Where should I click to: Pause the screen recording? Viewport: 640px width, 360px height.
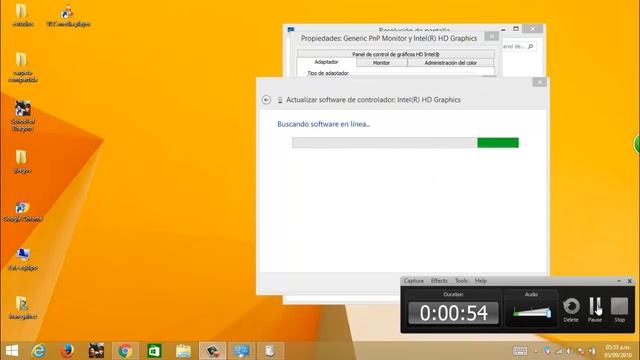pyautogui.click(x=595, y=309)
